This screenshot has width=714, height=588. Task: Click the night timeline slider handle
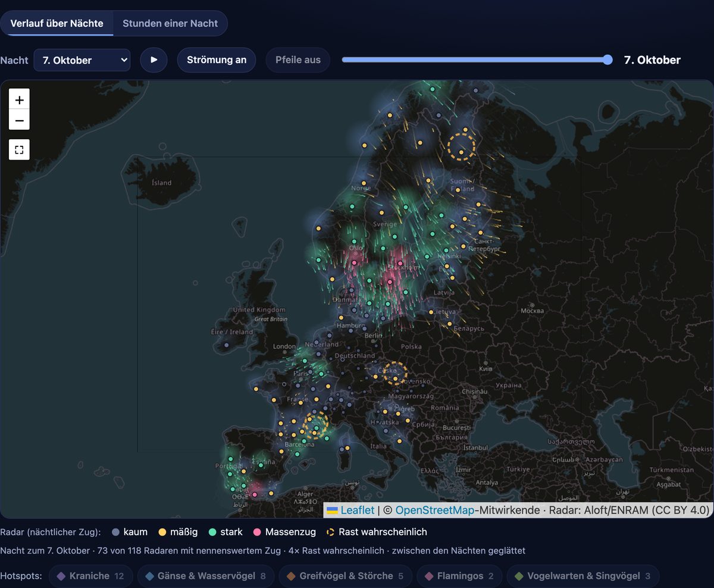607,60
